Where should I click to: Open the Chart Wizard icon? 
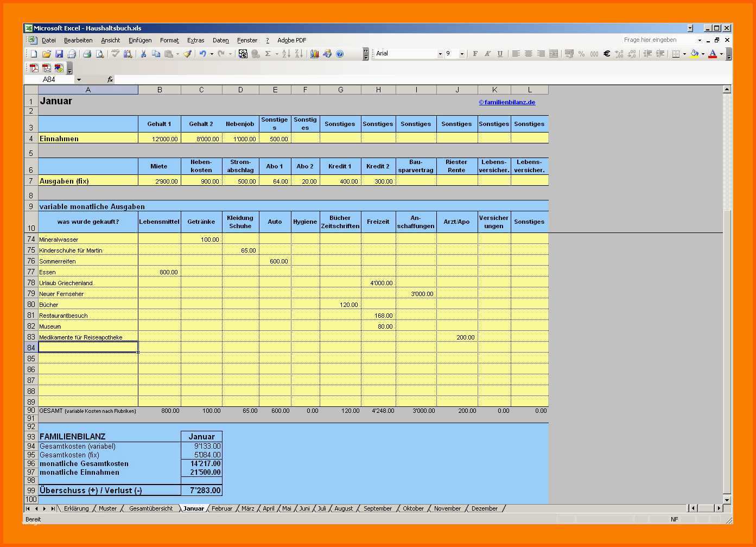pyautogui.click(x=315, y=54)
